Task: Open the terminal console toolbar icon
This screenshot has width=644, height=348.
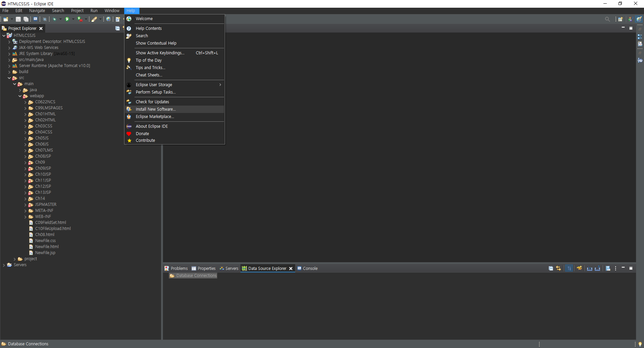Action: click(35, 19)
